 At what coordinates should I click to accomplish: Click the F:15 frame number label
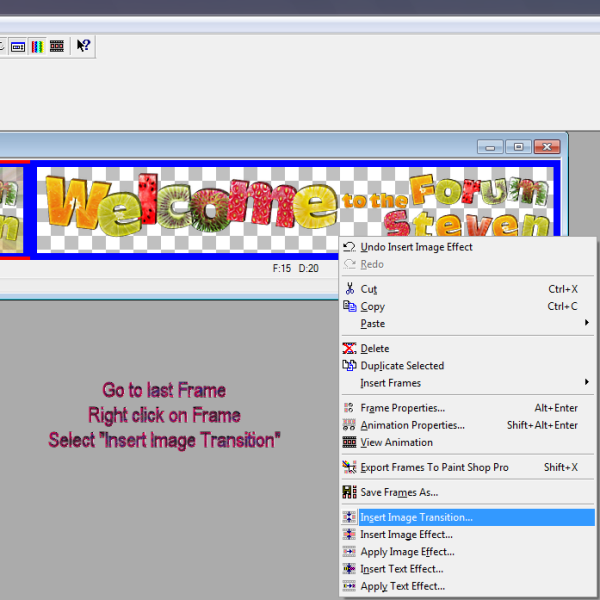tap(282, 268)
